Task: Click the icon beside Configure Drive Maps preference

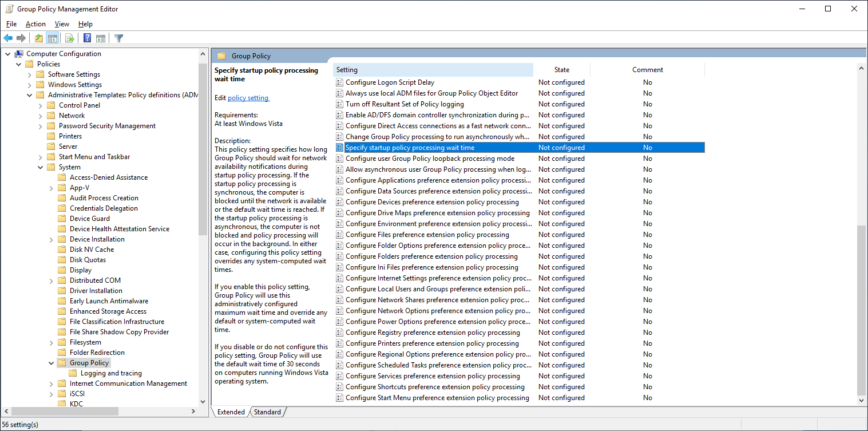Action: coord(339,213)
